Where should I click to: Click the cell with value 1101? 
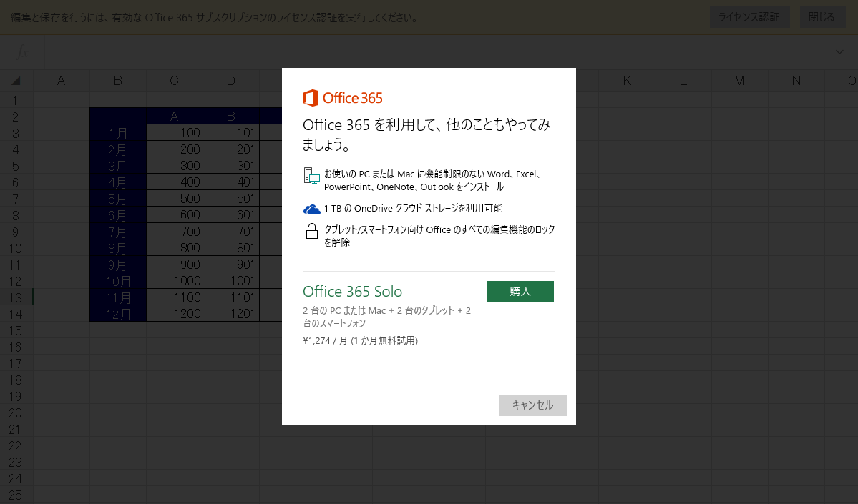point(231,297)
